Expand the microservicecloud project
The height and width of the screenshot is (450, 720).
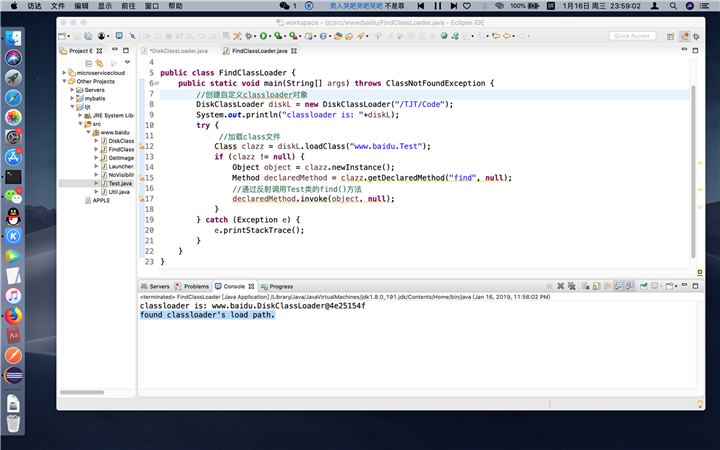point(64,73)
